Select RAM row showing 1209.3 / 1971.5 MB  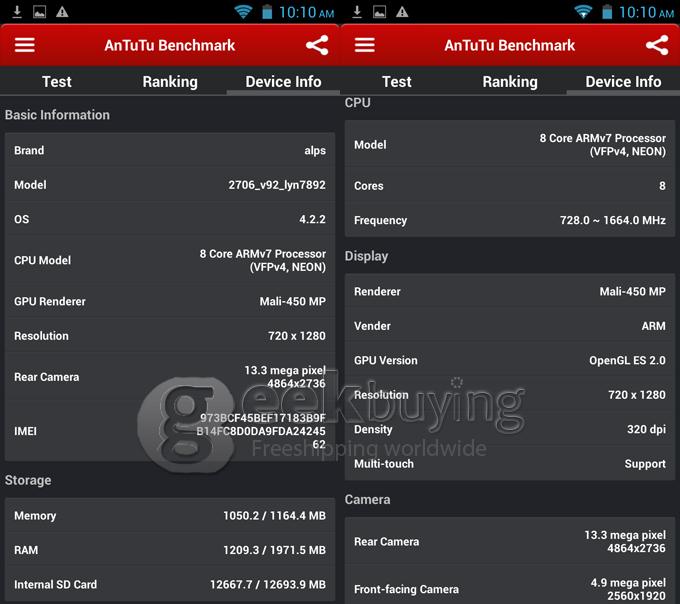[170, 550]
